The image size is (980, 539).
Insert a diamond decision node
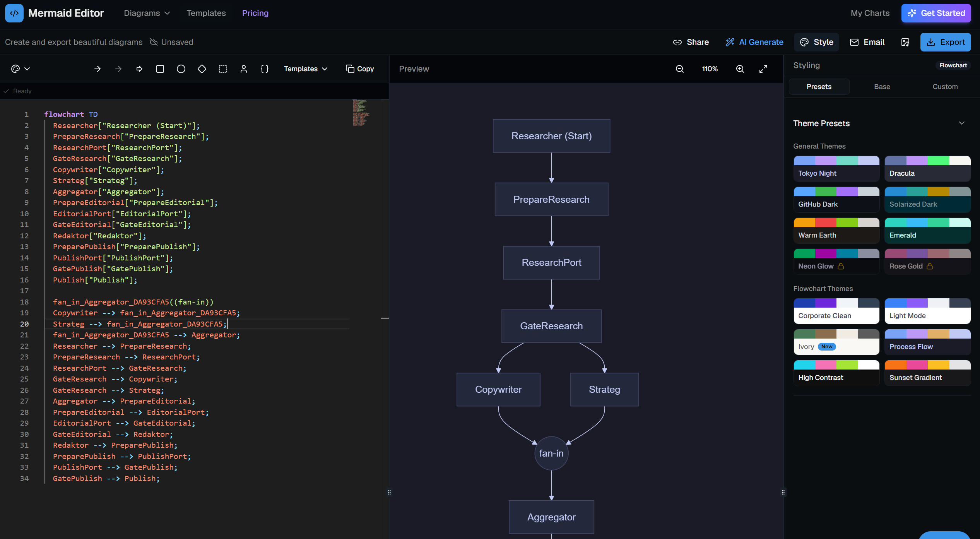(202, 69)
